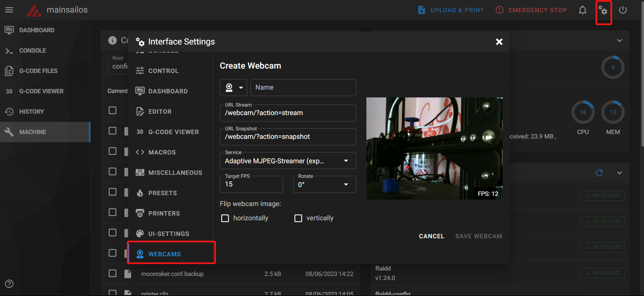Open the help question mark icon

pos(9,284)
